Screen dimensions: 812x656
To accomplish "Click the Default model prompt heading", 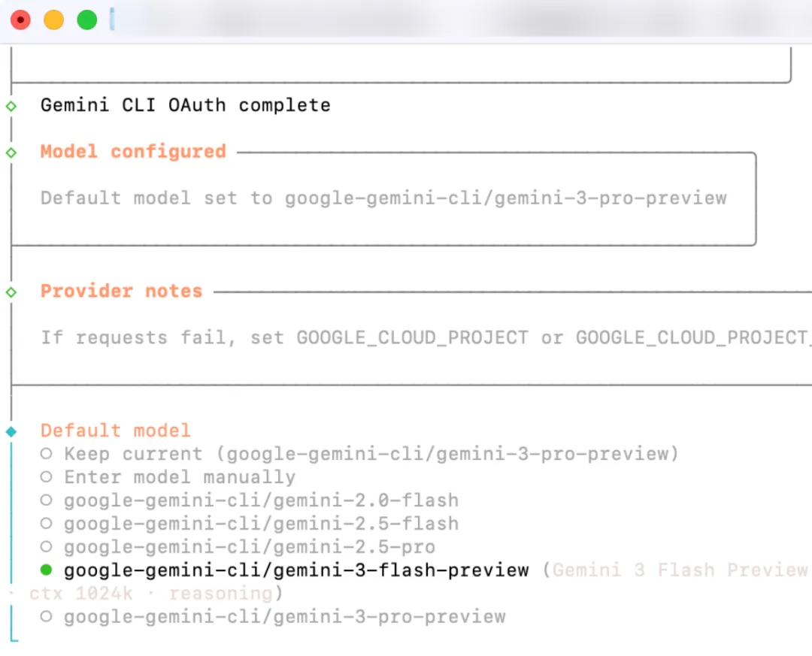I will [115, 431].
